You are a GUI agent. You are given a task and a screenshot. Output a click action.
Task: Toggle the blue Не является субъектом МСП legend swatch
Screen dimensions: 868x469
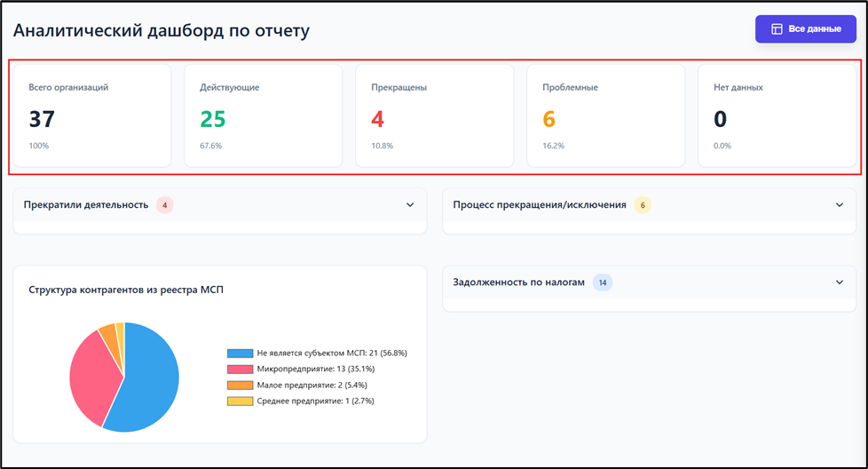coord(240,353)
